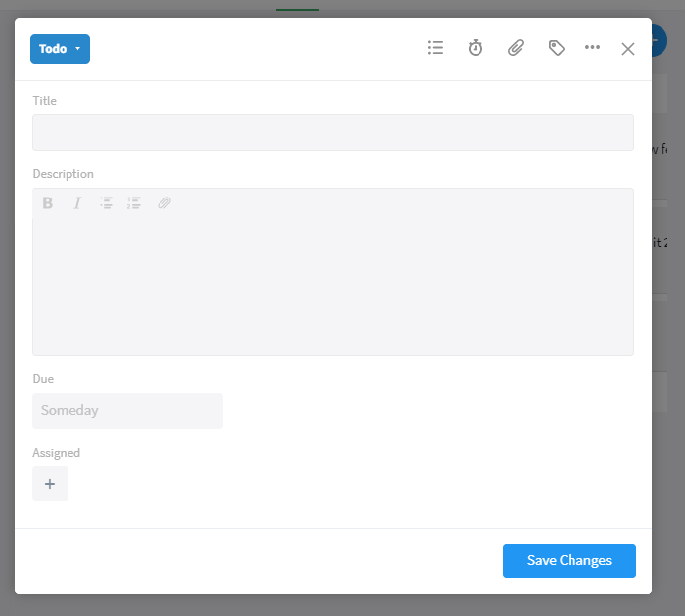Click the header paperclip attachment icon
Image resolution: width=685 pixels, height=616 pixels.
[516, 48]
